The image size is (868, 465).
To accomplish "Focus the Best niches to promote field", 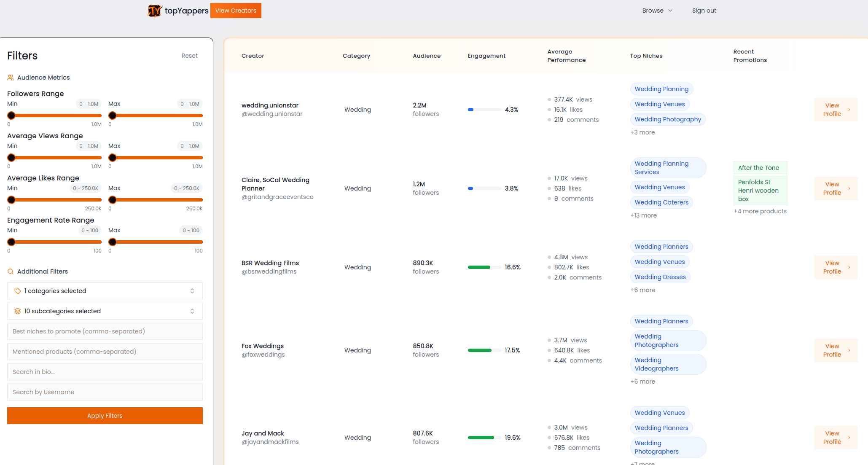I will (105, 331).
